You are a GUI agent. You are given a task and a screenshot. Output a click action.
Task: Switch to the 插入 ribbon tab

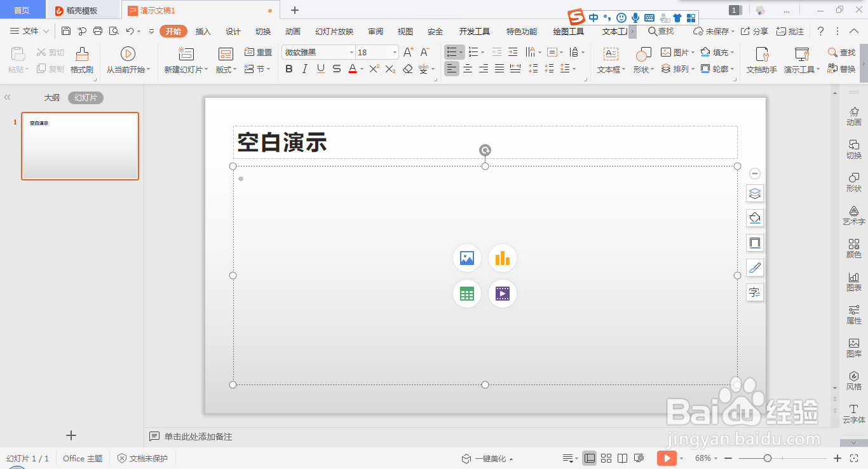pyautogui.click(x=203, y=31)
